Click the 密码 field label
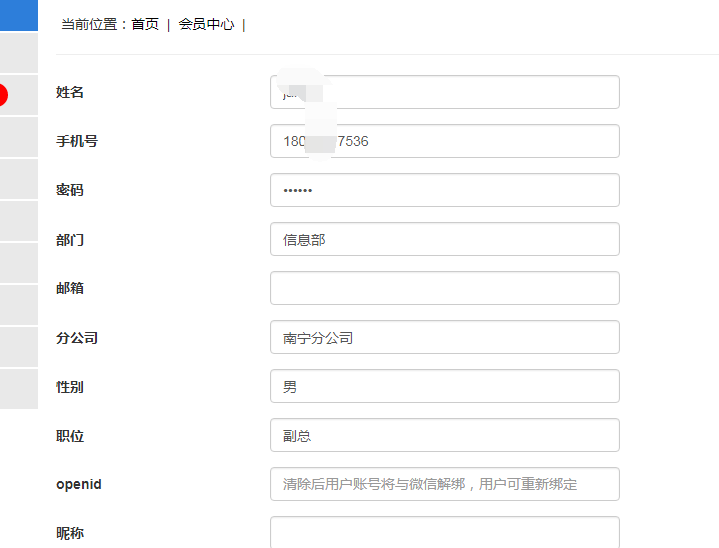This screenshot has width=719, height=548. 70,190
